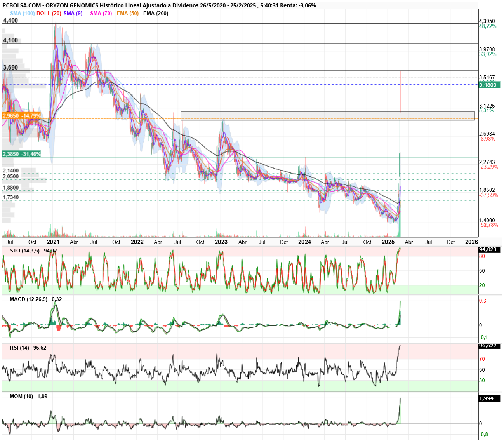
Task: Select the orange 2,9650 -14,79% price tag
Action: click(21, 116)
